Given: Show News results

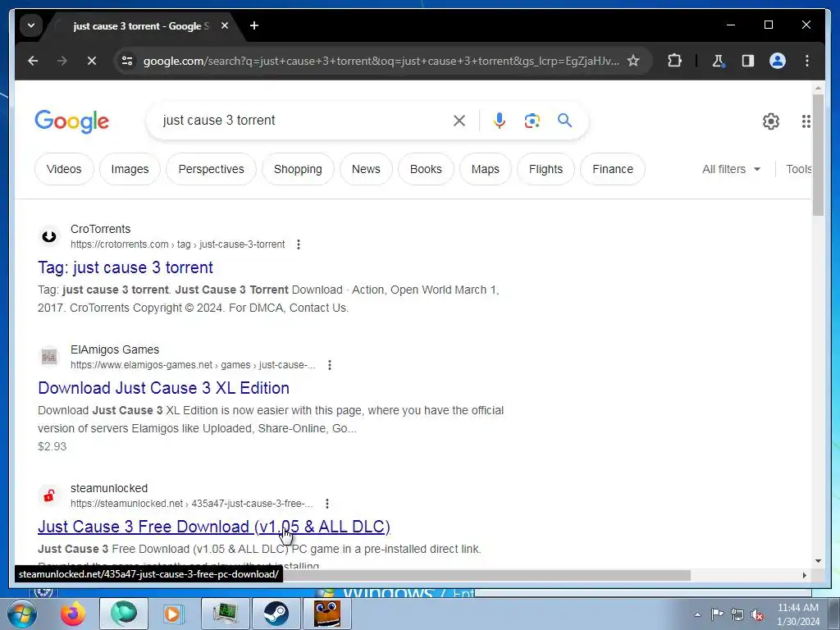Looking at the screenshot, I should click(366, 169).
